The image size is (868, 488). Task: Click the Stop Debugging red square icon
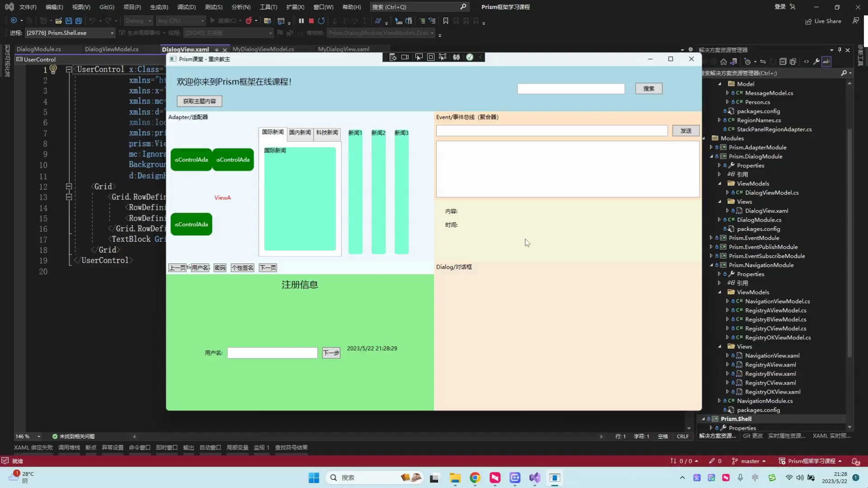[311, 21]
